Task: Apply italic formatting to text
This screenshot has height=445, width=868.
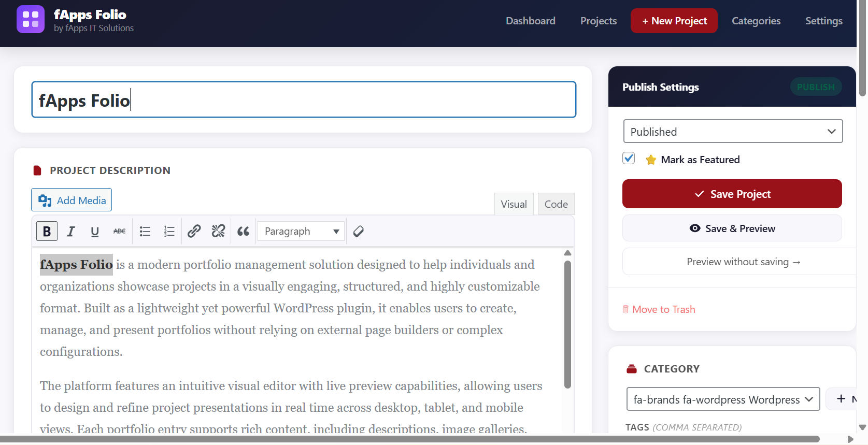Action: (x=71, y=231)
